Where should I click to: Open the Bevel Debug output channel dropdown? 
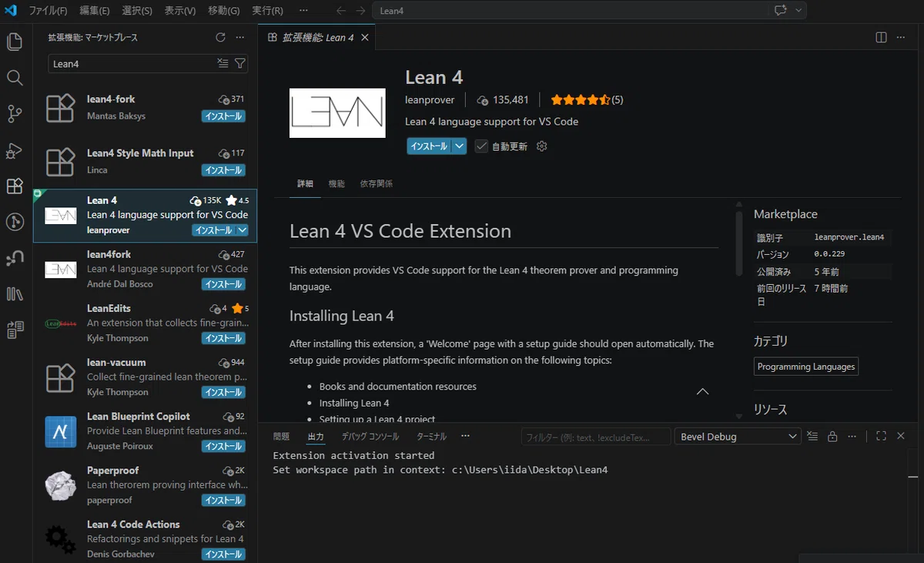point(738,436)
